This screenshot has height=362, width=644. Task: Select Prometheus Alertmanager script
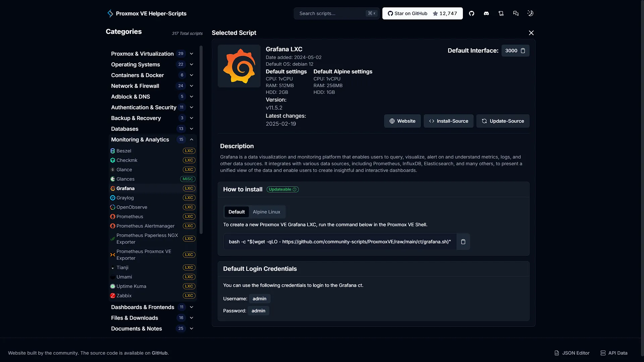[153, 226]
